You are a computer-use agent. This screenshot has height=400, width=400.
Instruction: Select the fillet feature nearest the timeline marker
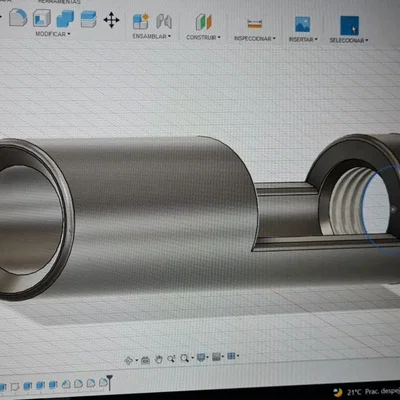[x=103, y=383]
